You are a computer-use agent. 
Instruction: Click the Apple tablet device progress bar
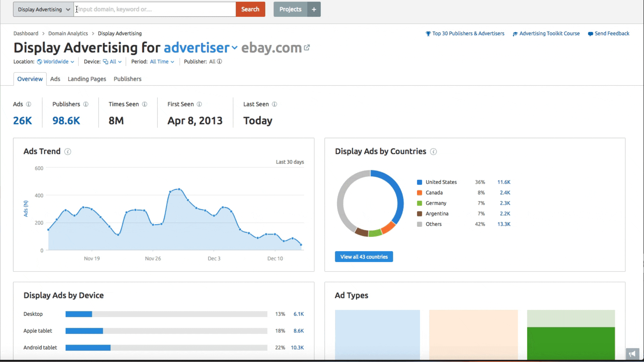click(166, 331)
